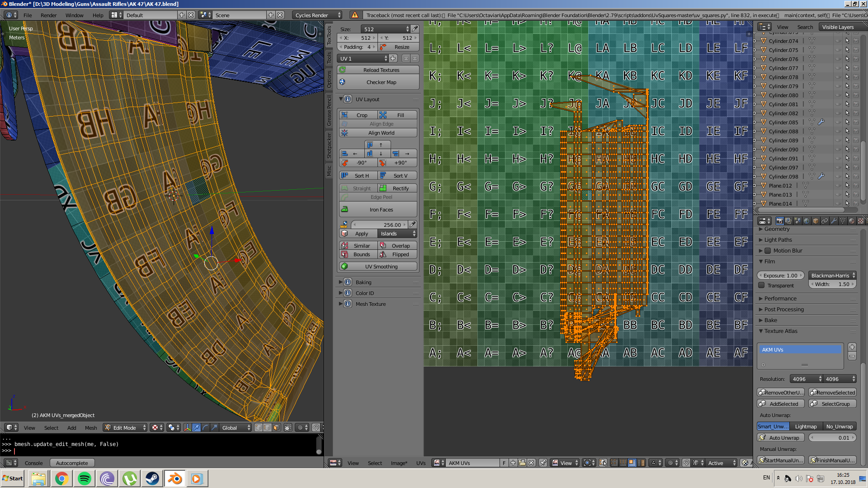This screenshot has width=868, height=488.
Task: Click the Edit Mode selector icon
Action: pyautogui.click(x=108, y=427)
